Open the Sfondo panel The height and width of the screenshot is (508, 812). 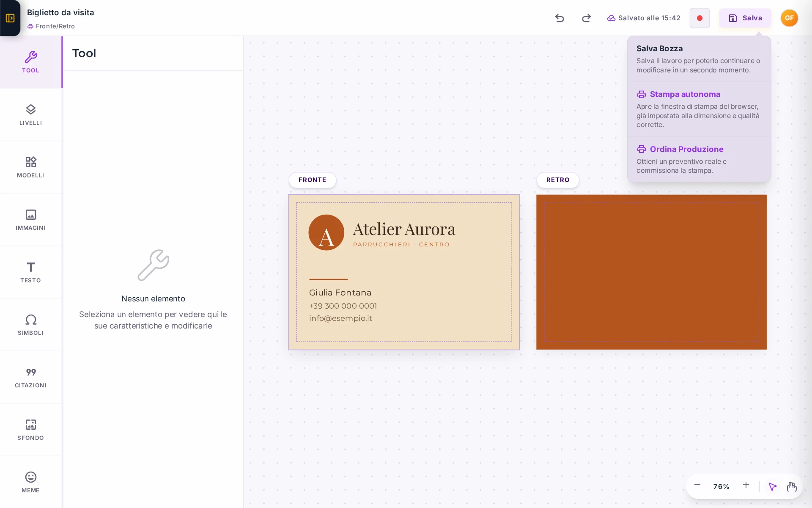pyautogui.click(x=31, y=430)
